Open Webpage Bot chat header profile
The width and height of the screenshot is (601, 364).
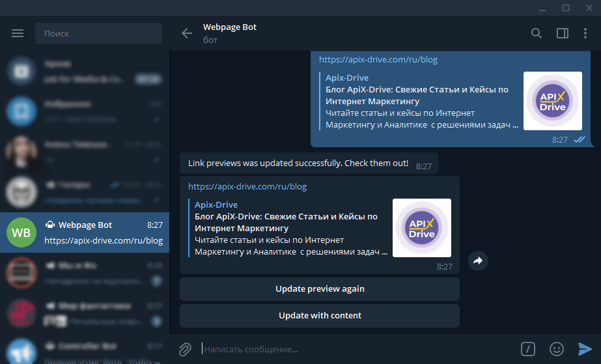230,33
